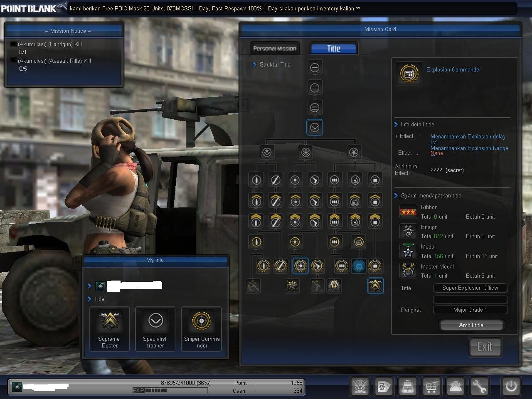Click the Ensign Total 642 unit text

[437, 236]
